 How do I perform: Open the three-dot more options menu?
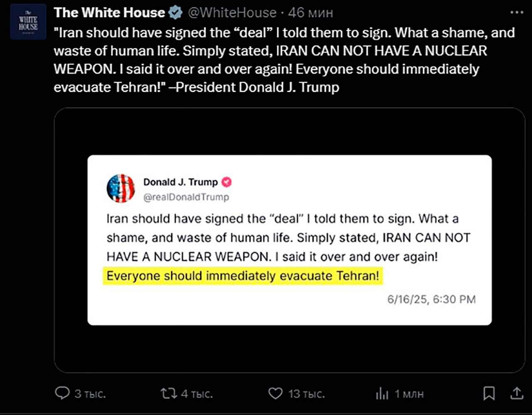(517, 12)
